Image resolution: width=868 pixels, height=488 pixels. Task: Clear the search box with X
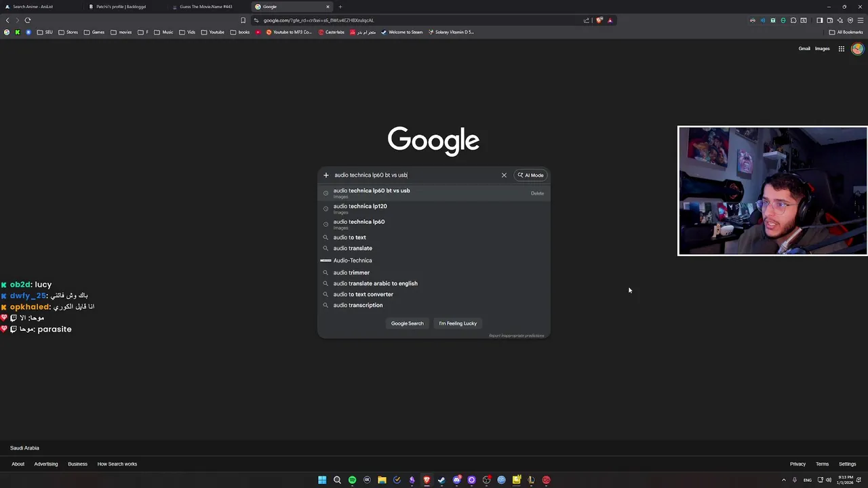(504, 175)
